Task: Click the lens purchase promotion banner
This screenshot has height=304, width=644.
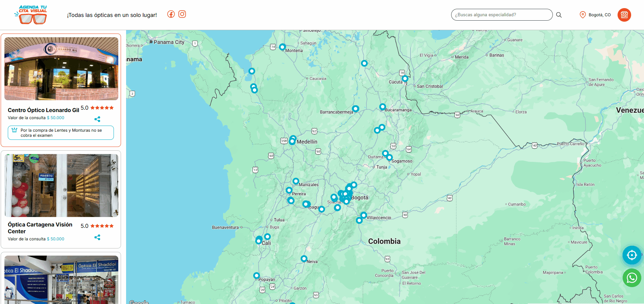Action: click(x=61, y=133)
